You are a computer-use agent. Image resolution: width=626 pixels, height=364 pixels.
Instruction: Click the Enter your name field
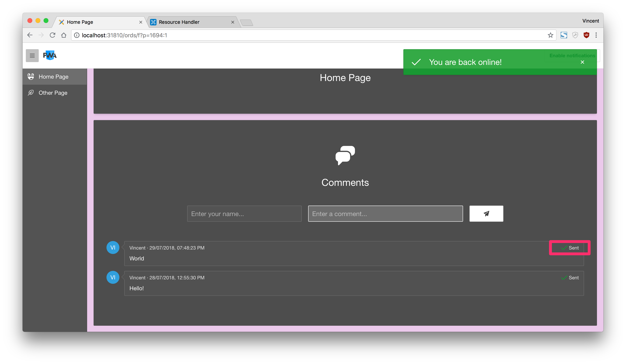[244, 213]
